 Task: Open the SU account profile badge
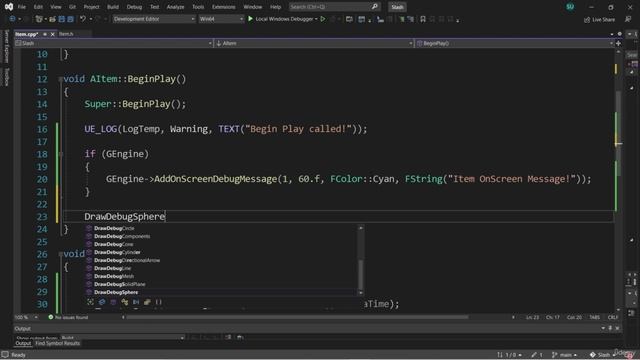(x=570, y=7)
